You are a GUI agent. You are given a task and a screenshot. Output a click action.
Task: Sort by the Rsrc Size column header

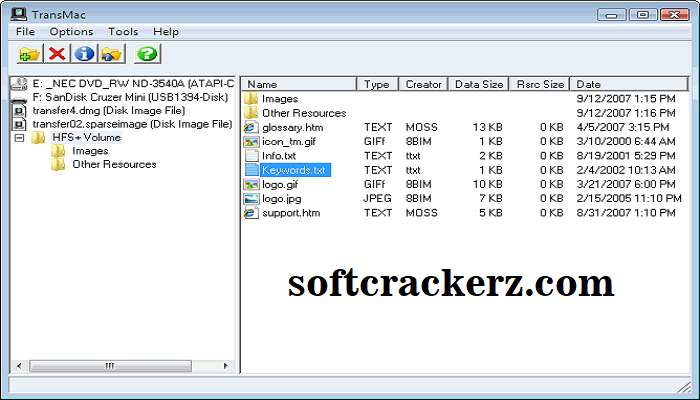coord(540,84)
